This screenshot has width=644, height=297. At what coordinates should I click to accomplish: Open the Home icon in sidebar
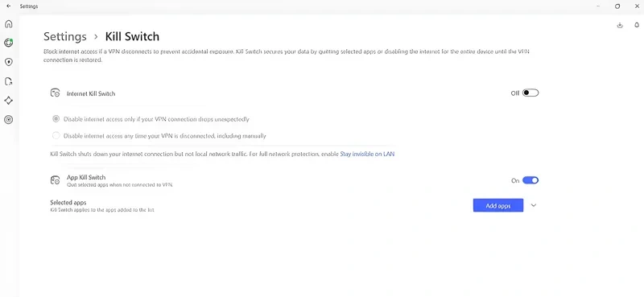point(8,24)
